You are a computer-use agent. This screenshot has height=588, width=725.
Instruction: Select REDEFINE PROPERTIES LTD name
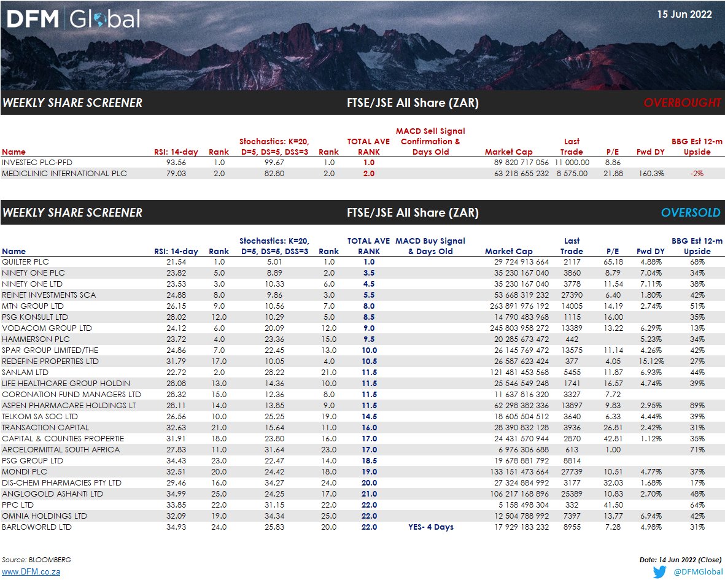[x=50, y=362]
